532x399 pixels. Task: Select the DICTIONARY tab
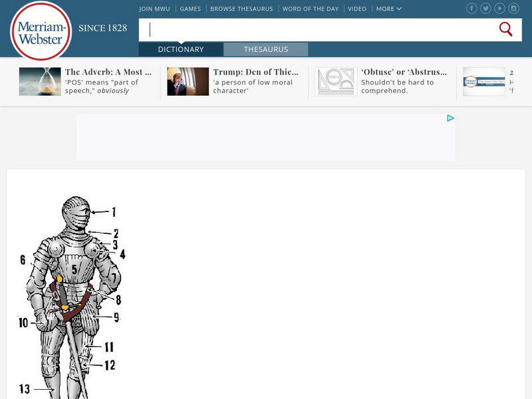coord(180,49)
